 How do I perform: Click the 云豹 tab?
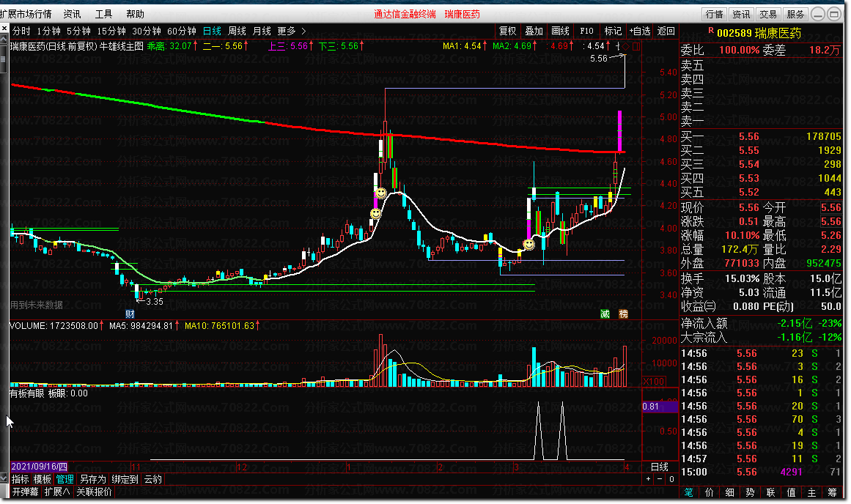pyautogui.click(x=152, y=479)
